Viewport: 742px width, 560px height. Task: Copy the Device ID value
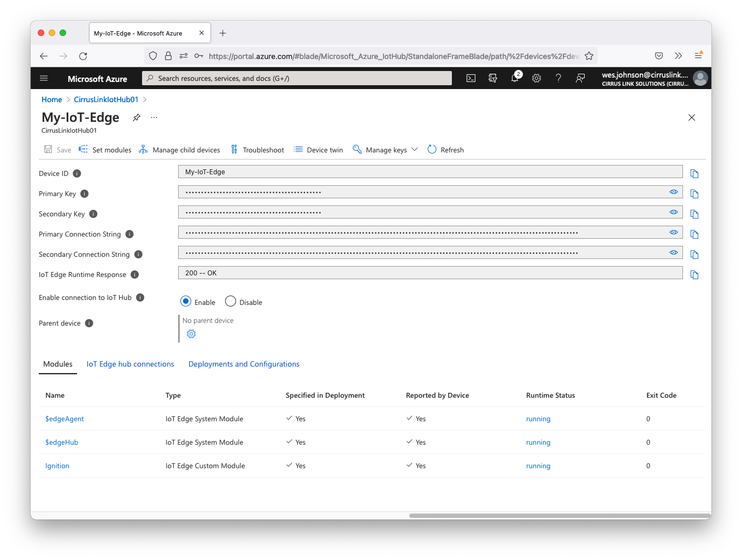click(x=694, y=174)
